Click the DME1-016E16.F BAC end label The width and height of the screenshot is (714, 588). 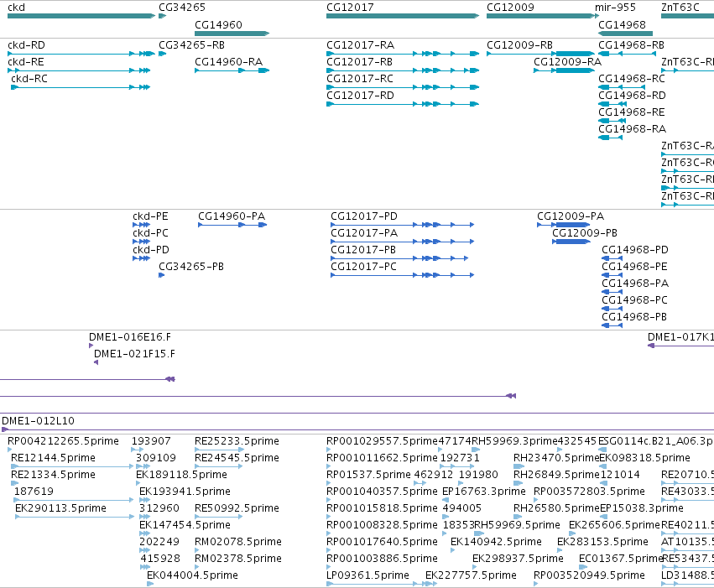(x=130, y=337)
